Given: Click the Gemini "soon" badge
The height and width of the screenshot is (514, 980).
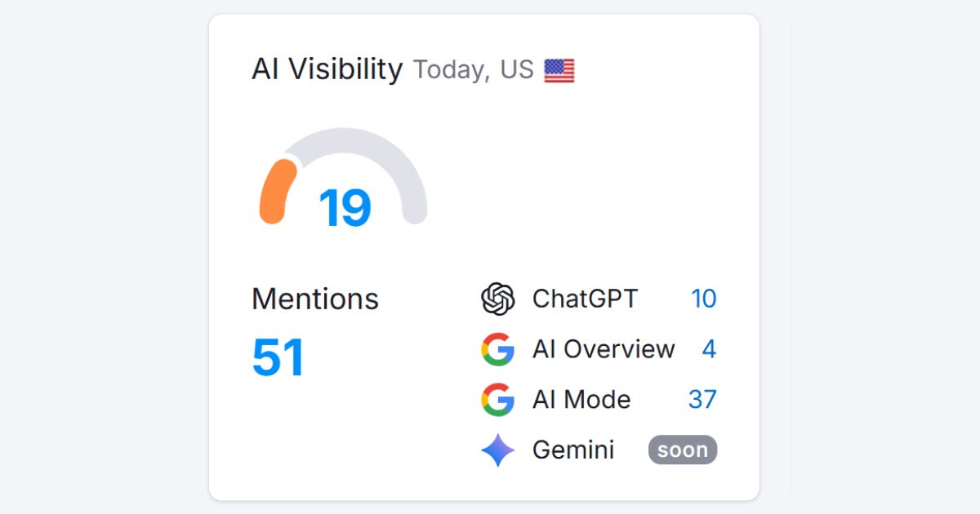Looking at the screenshot, I should pos(683,450).
